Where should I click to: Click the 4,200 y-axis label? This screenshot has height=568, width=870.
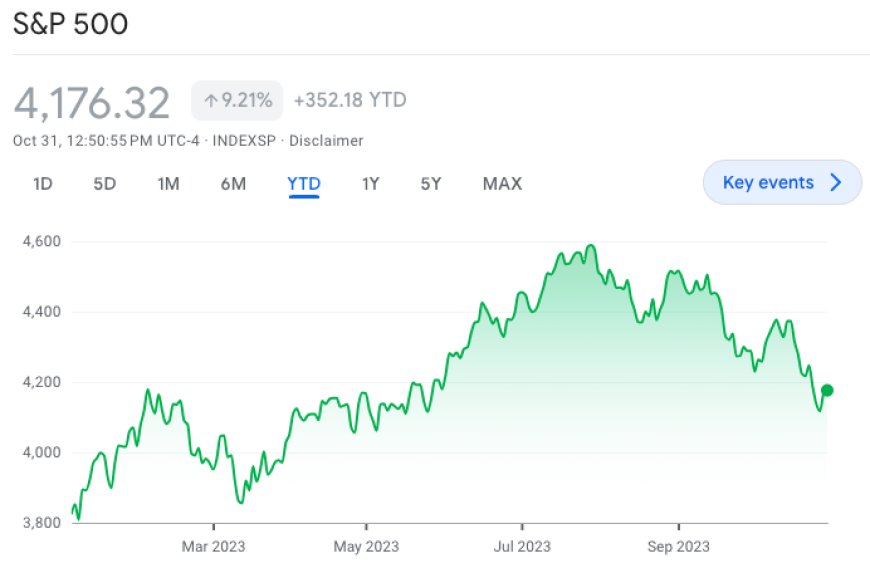point(42,382)
